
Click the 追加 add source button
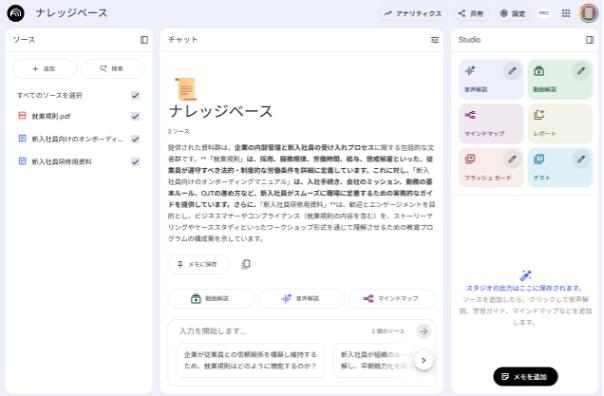click(x=45, y=69)
